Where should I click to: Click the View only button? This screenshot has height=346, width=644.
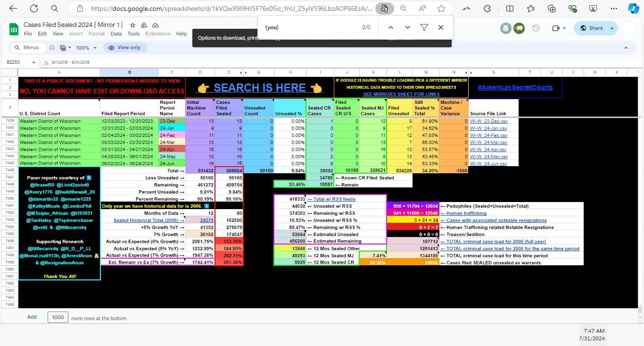click(125, 48)
